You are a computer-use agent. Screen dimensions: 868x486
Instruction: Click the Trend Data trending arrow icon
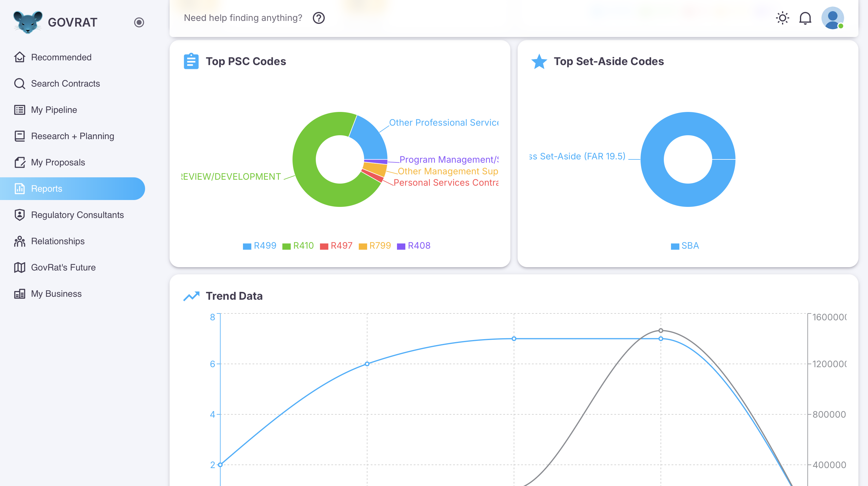tap(191, 296)
